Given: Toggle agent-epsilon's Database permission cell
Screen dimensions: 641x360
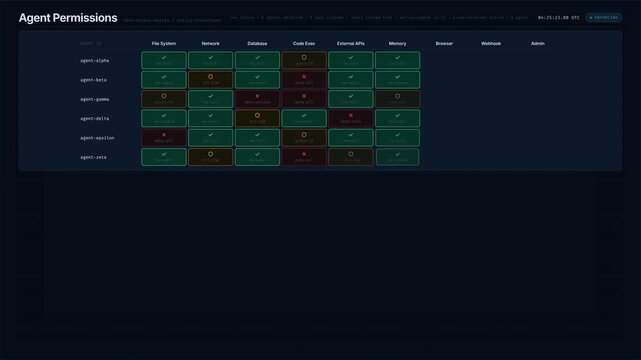Looking at the screenshot, I should pos(257,138).
